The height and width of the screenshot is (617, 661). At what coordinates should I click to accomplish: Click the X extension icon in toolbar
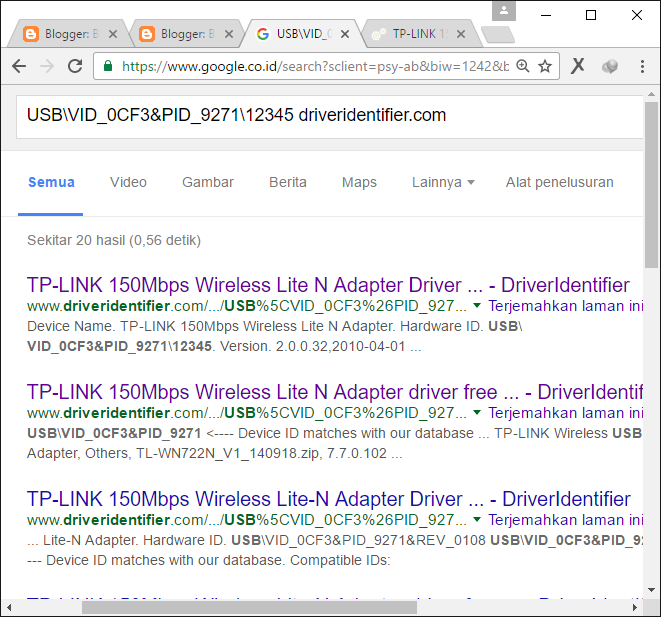578,66
